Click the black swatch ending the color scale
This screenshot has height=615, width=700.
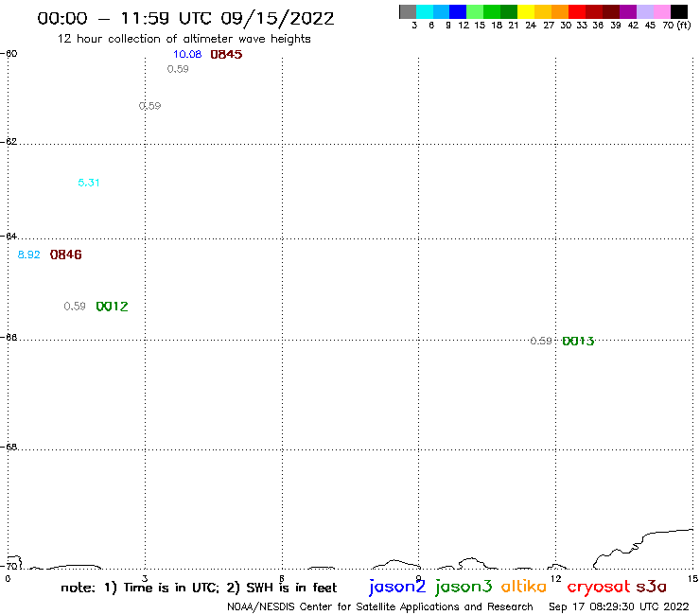click(679, 12)
